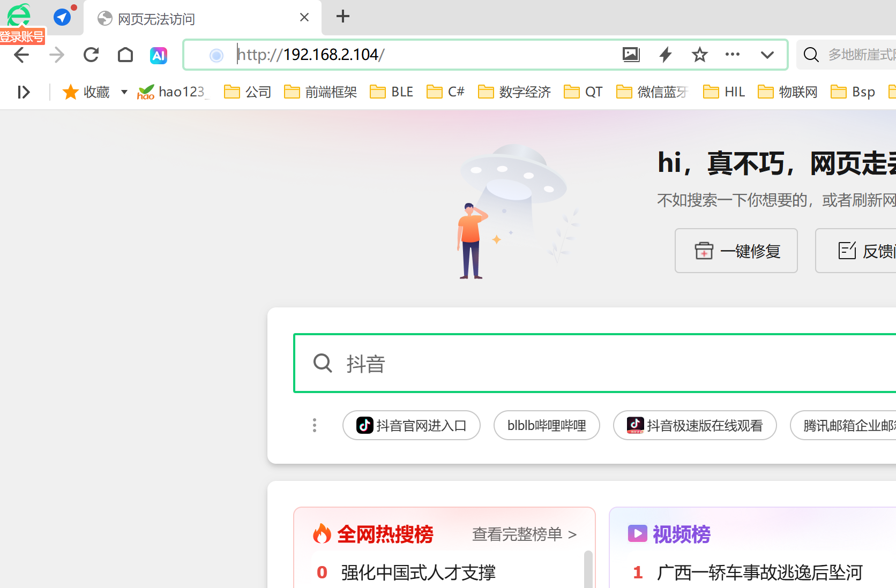The height and width of the screenshot is (588, 896).
Task: Go forward with the right arrow
Action: (56, 55)
